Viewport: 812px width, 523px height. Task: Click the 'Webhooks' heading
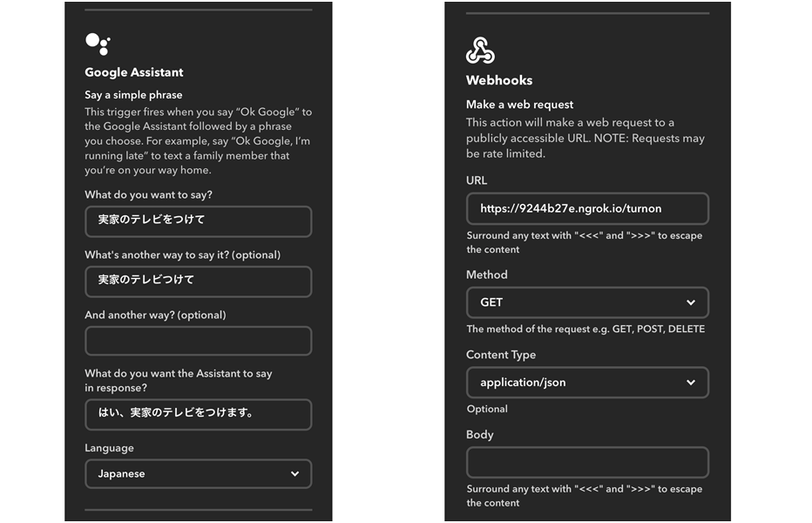click(499, 80)
